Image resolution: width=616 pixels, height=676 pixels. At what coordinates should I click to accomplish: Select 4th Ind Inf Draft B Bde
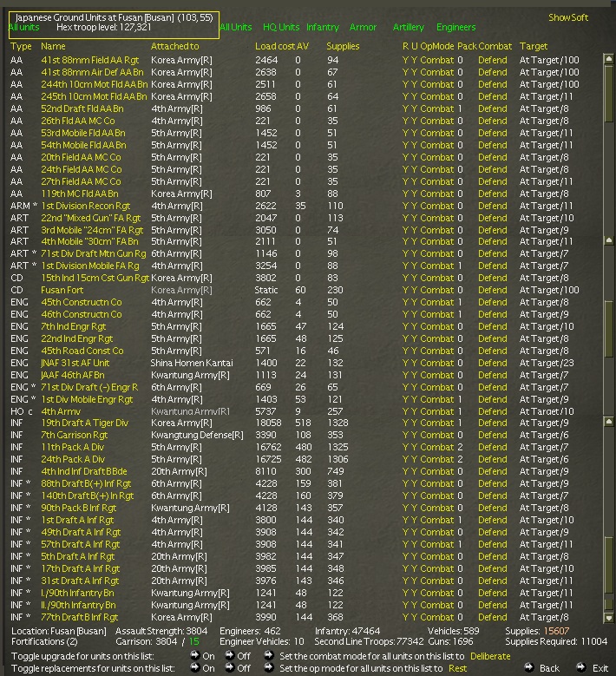[x=83, y=471]
